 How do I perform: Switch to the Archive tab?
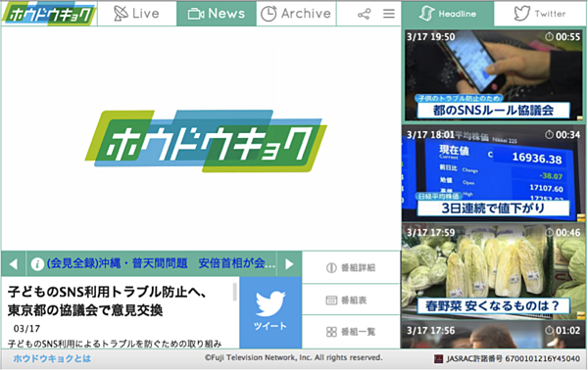296,14
